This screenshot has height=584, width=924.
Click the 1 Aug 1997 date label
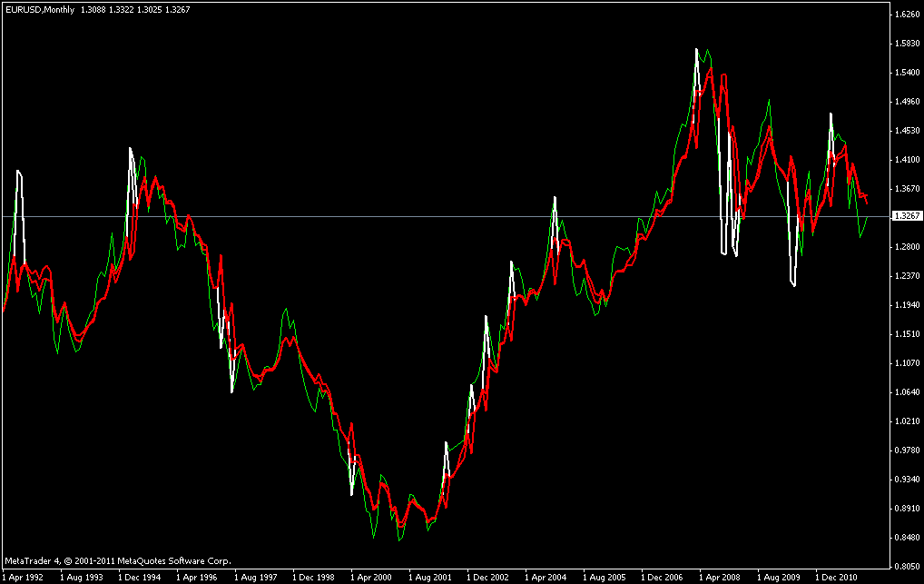pyautogui.click(x=256, y=577)
